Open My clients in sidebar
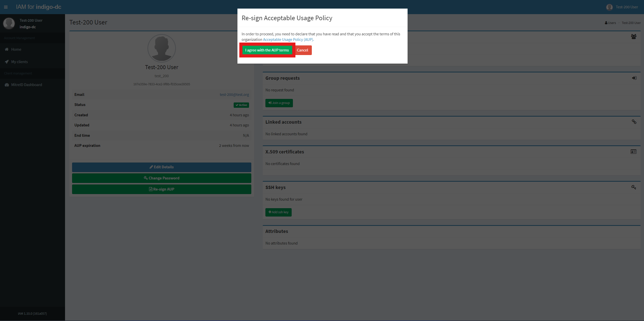Screen dimensions: 644x321 click(19, 62)
